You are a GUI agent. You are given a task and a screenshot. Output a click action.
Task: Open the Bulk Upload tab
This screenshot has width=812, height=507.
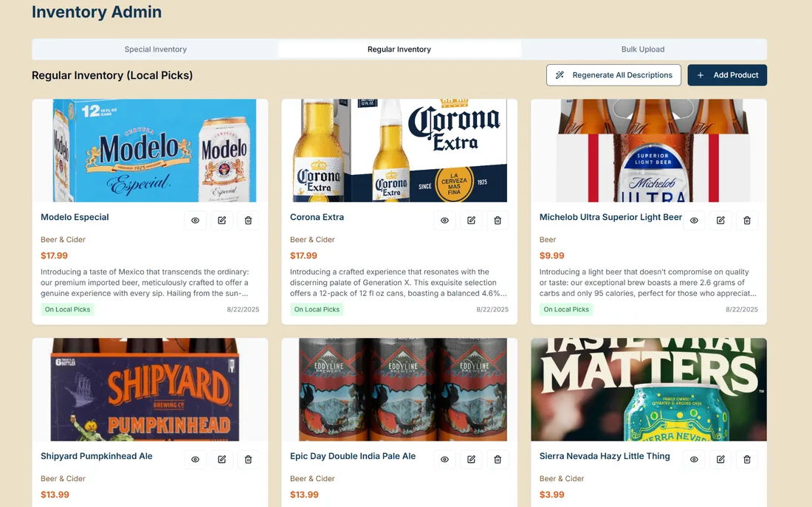tap(643, 49)
